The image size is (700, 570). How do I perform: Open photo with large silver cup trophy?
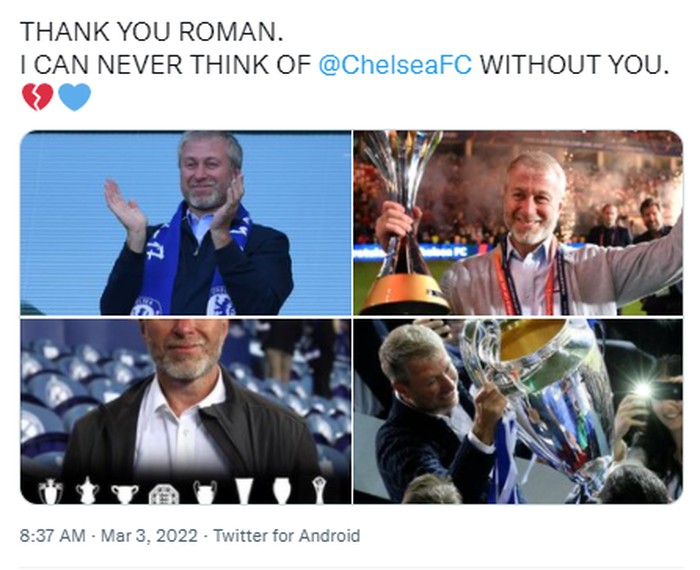tap(517, 412)
